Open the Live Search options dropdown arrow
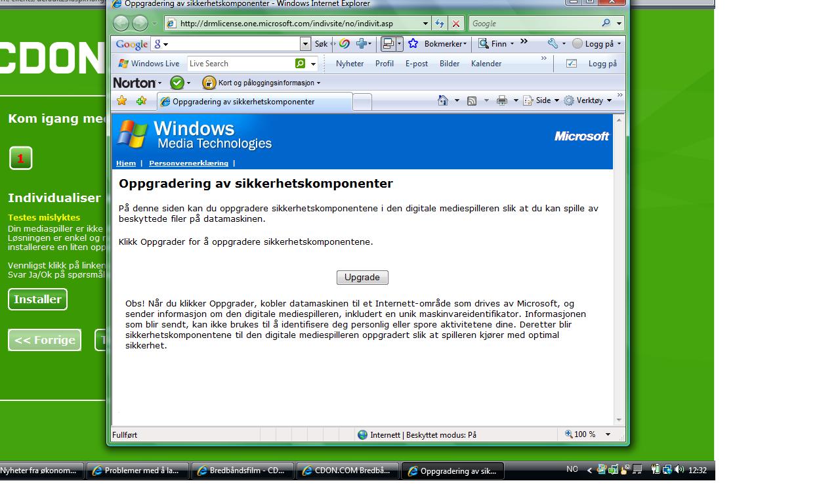 point(313,64)
